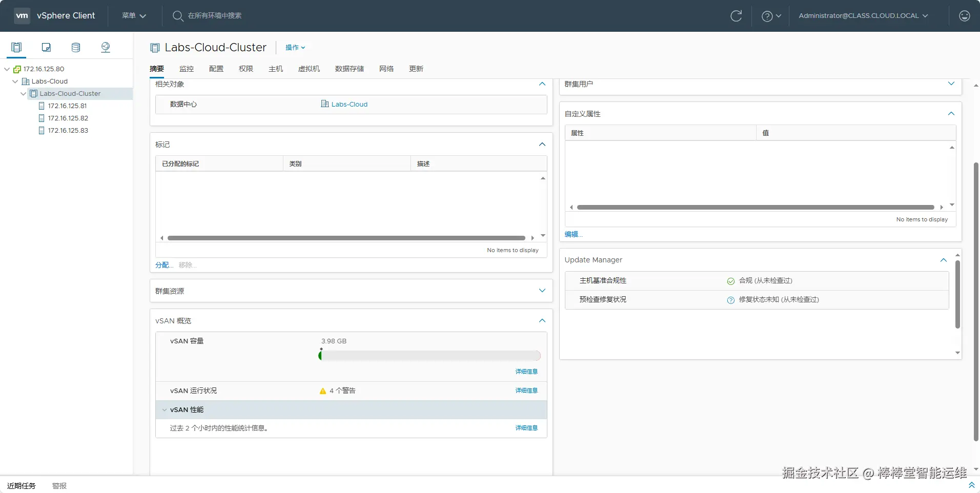
Task: Open 详细信息 for vSAN 容量
Action: (x=526, y=372)
